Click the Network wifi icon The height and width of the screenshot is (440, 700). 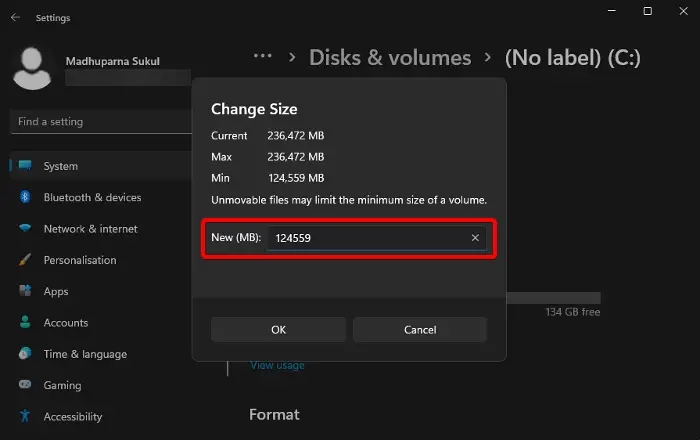(25, 228)
